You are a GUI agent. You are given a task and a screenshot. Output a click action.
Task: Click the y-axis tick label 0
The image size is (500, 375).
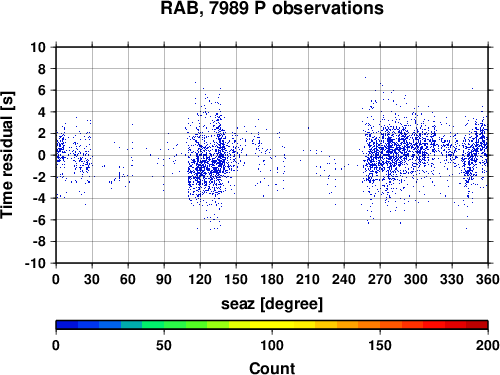pos(42,155)
